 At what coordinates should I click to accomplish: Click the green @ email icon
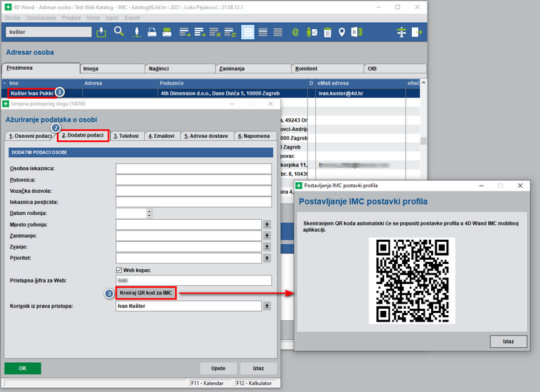tap(295, 33)
